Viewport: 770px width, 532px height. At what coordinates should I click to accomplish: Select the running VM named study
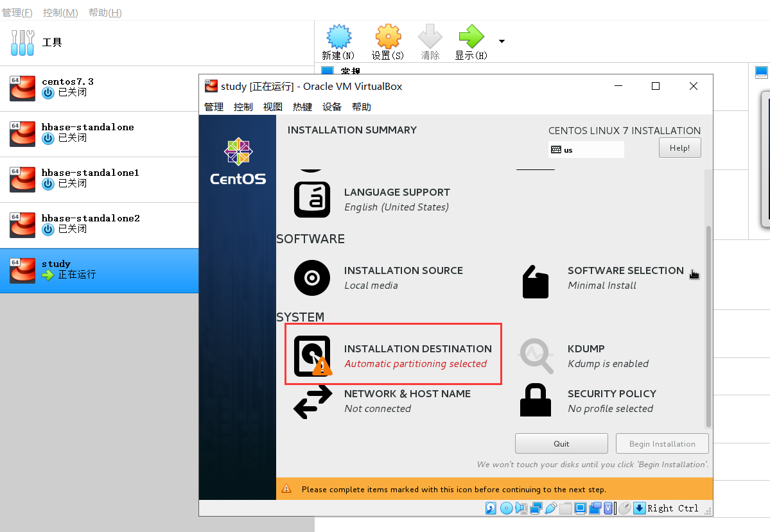(x=83, y=269)
